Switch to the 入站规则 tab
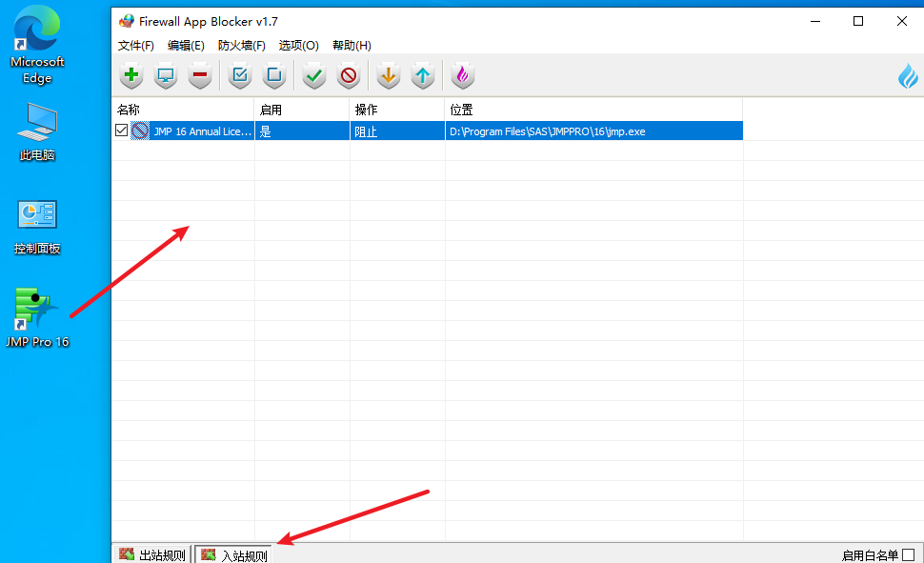Screen dimensions: 924x563 pos(234,554)
